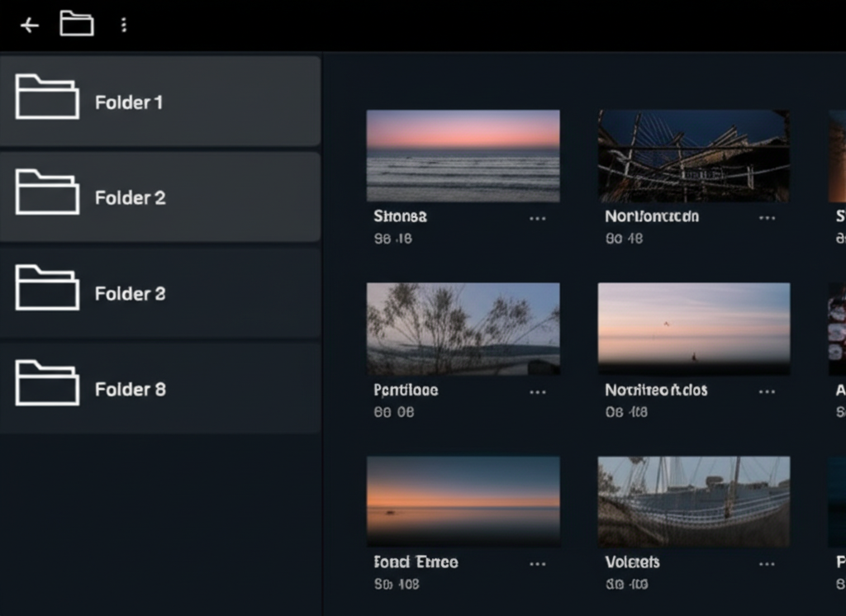Open the wooden pier structure thumbnail

693,156
